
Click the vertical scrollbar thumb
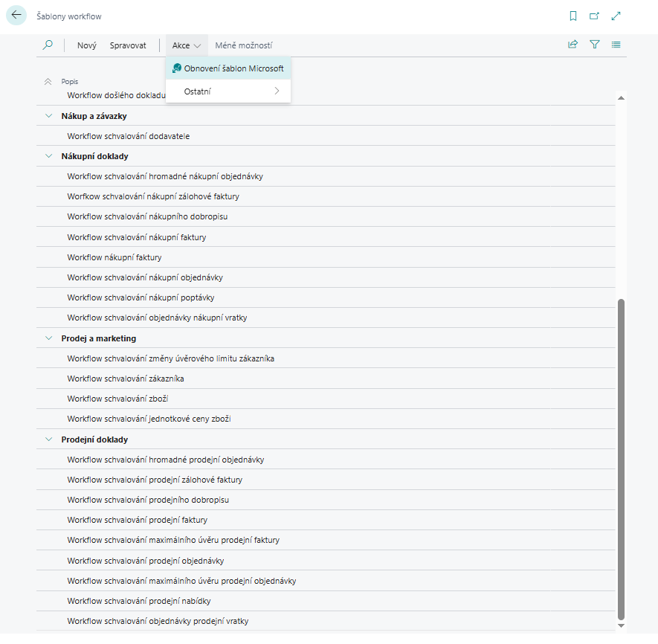coord(621,460)
